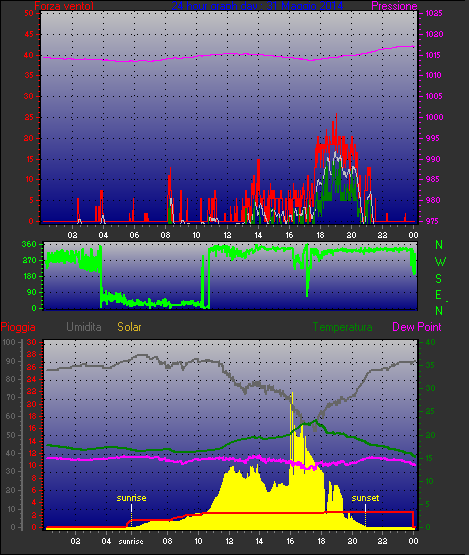Select the Solar legend label
This screenshot has height=555, width=469.
[129, 327]
